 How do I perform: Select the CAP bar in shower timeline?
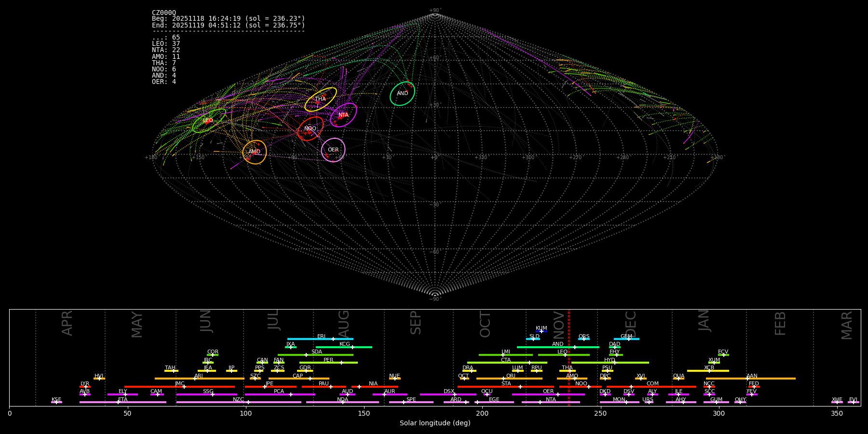[299, 379]
